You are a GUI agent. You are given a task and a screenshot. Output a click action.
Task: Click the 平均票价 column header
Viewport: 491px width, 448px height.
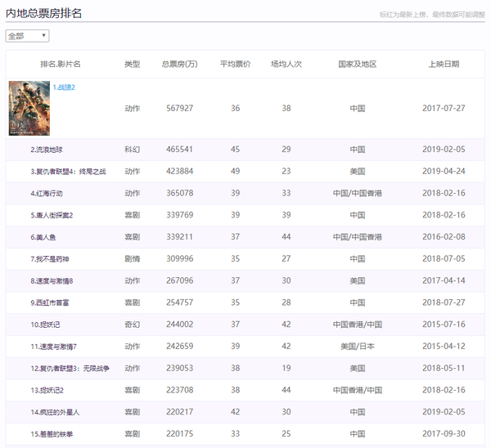coord(235,64)
